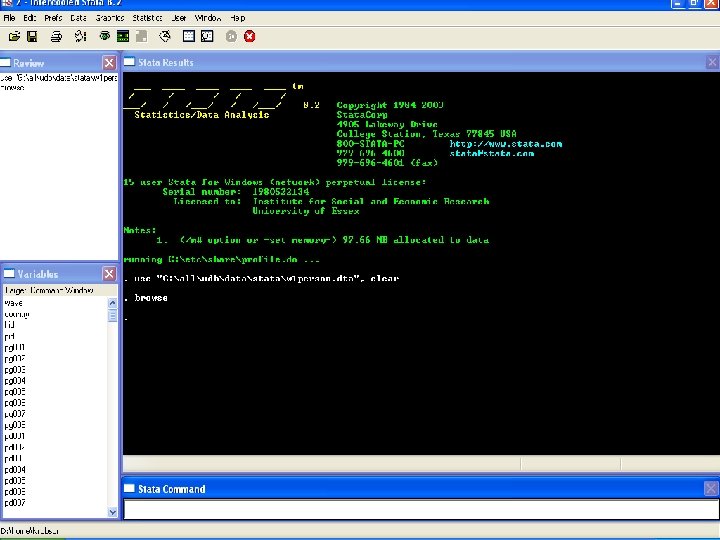
Task: Click the greyed Go toolbar icon
Action: (231, 36)
